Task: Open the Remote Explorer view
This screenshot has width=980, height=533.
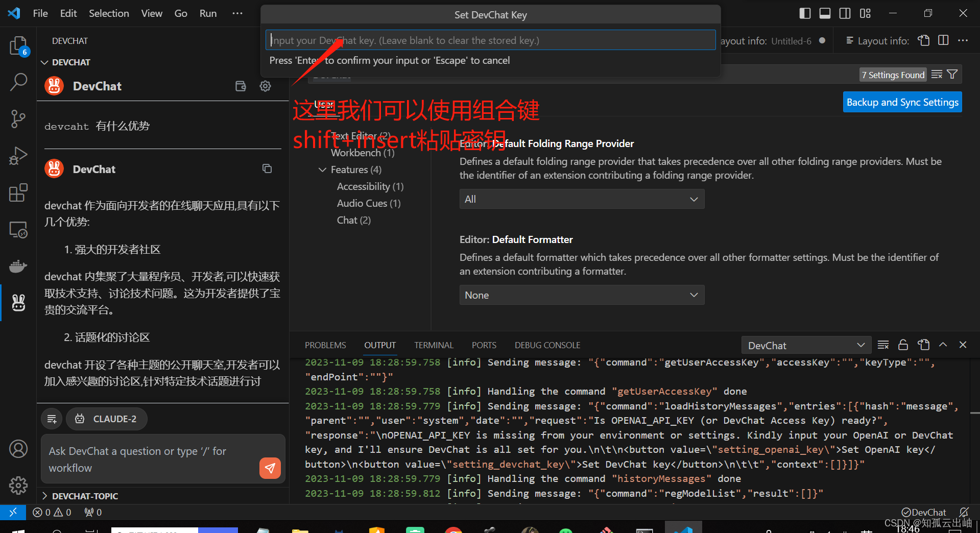Action: click(x=18, y=230)
